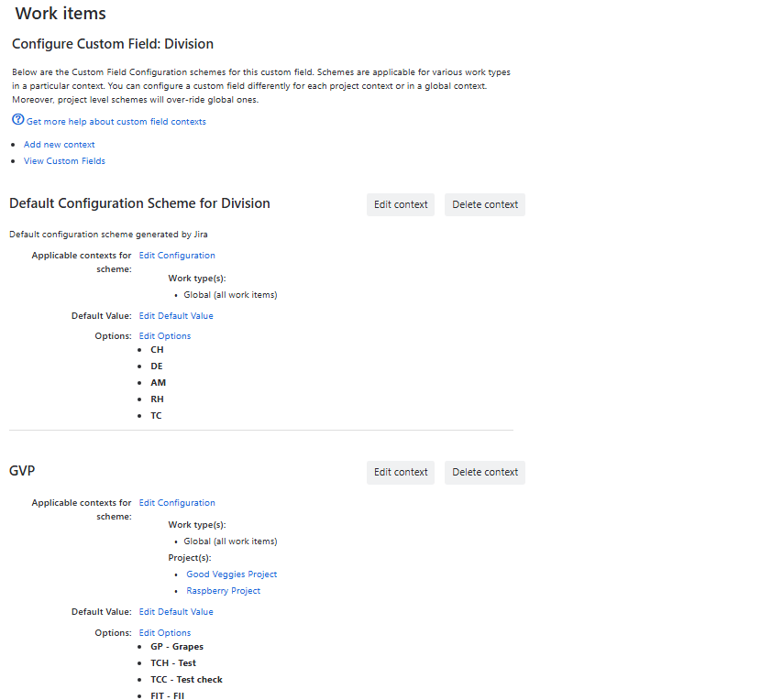The height and width of the screenshot is (700, 772).
Task: Click Edit Default Value under GVP
Action: (x=176, y=612)
